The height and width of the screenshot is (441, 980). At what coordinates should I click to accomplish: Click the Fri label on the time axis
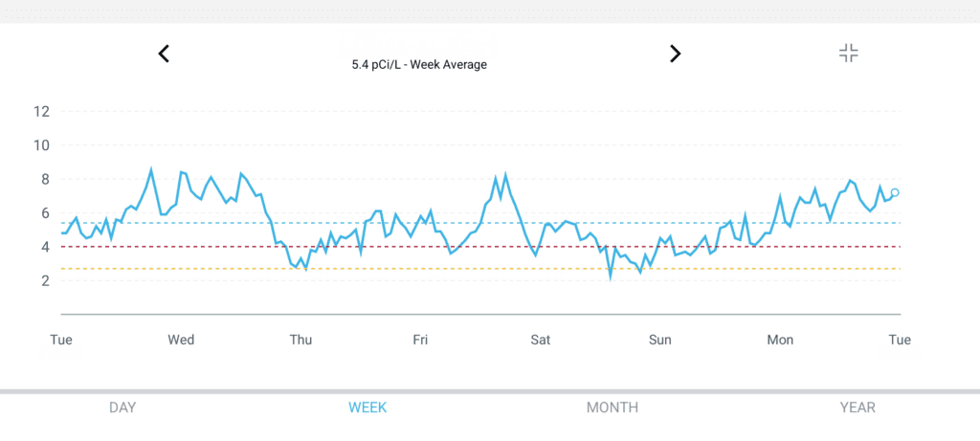tap(420, 340)
